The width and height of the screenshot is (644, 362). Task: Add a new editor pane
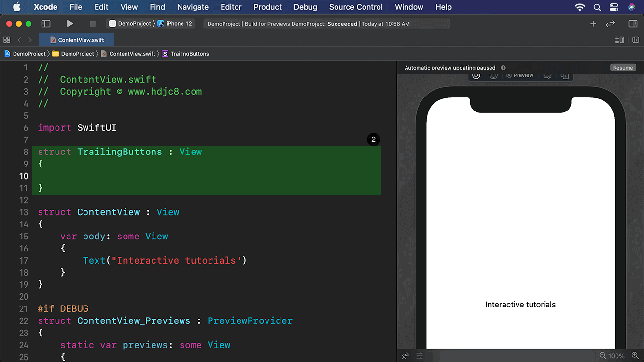(x=636, y=40)
